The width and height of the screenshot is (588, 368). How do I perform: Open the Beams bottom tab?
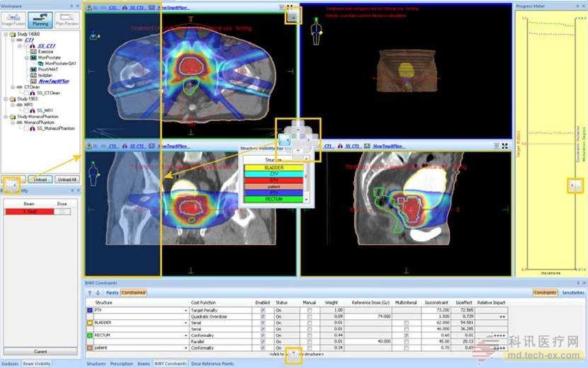[144, 364]
